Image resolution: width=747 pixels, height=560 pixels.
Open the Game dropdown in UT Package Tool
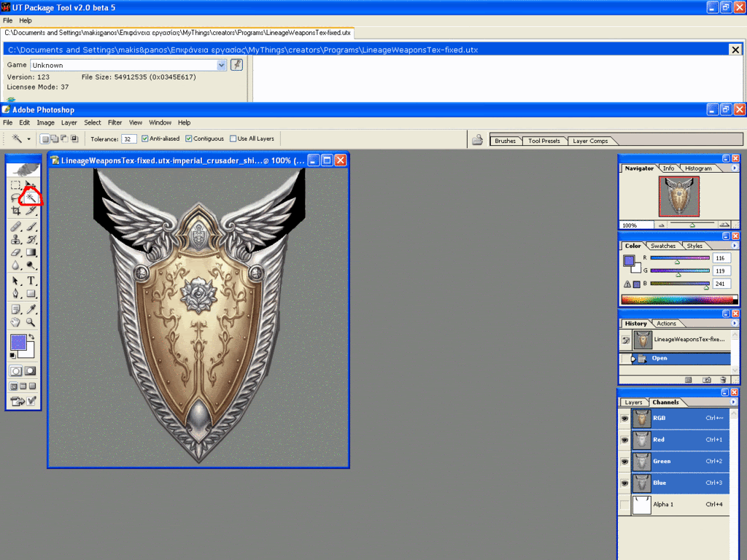222,65
